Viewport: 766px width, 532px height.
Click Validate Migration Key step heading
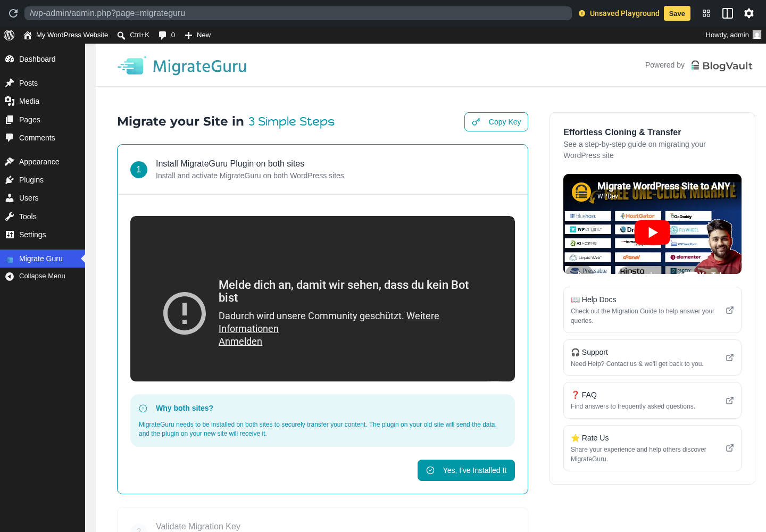198,526
